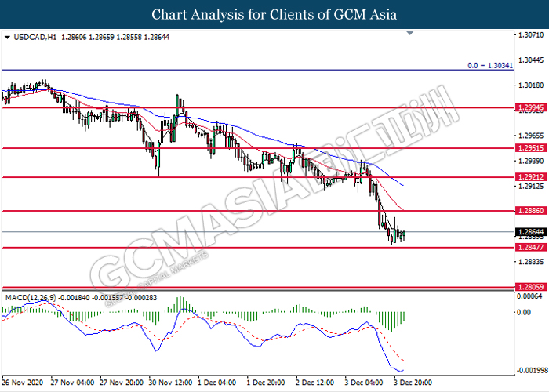
Task: Select the 1.28477 price level label
Action: click(x=530, y=248)
